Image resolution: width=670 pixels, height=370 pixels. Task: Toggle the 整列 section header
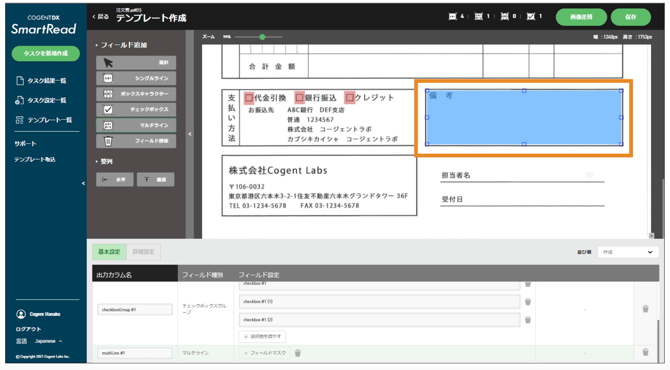click(104, 162)
